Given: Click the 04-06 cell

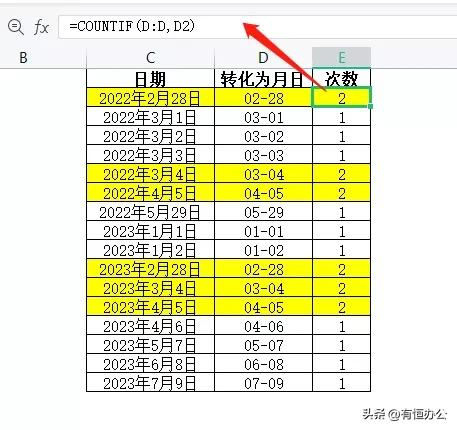Looking at the screenshot, I should pos(263,325).
